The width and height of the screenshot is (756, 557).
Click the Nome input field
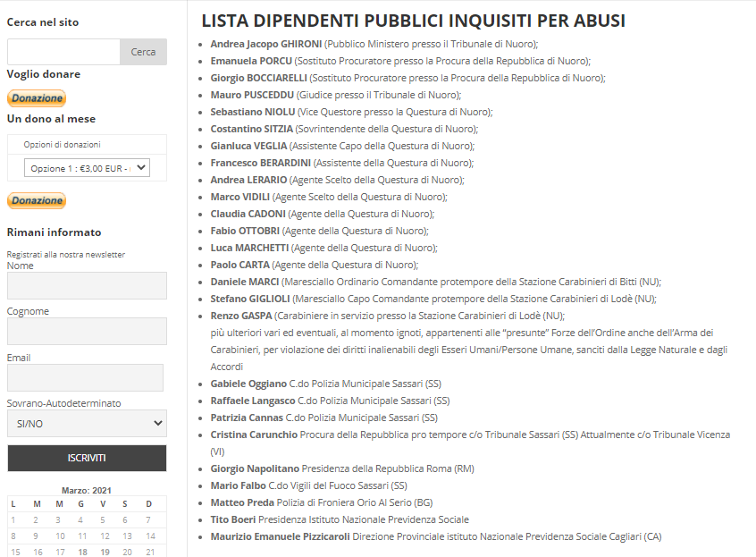(x=87, y=285)
